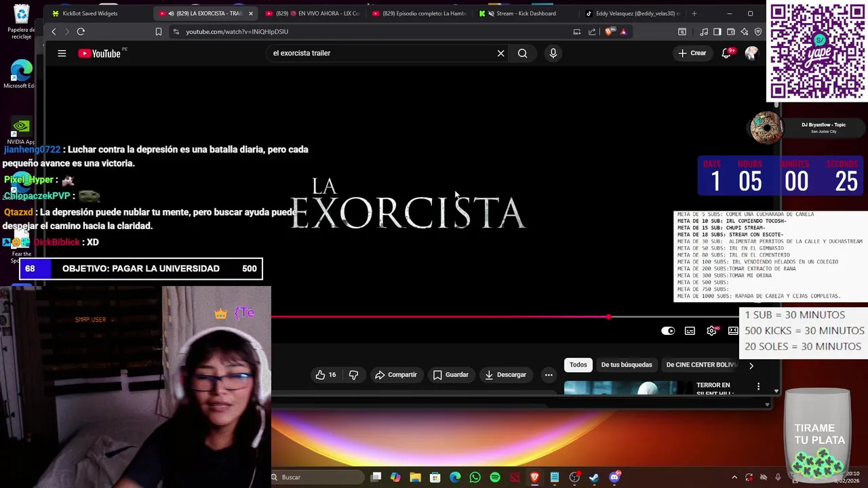This screenshot has width=868, height=488.
Task: Open the Brave VPN shield icon
Action: click(758, 31)
